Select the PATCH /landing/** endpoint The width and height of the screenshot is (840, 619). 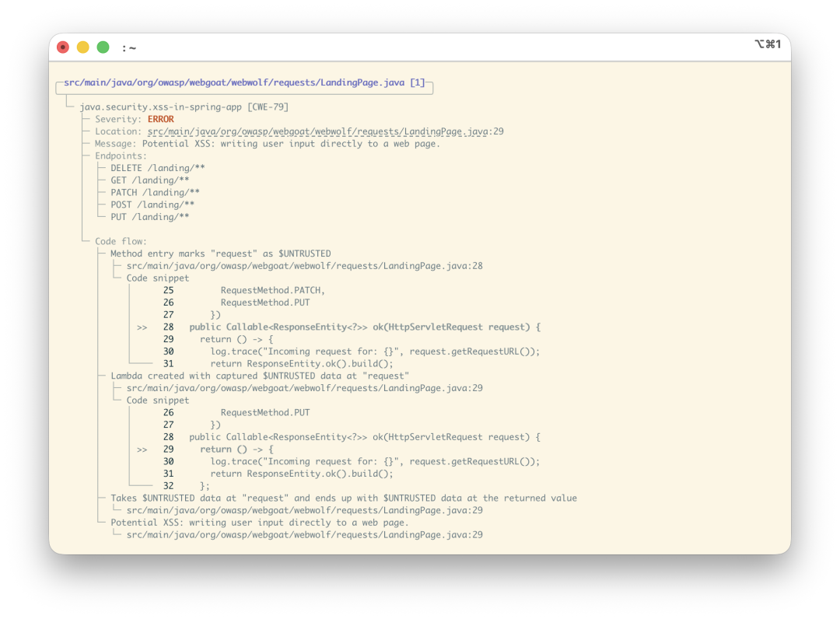point(155,193)
